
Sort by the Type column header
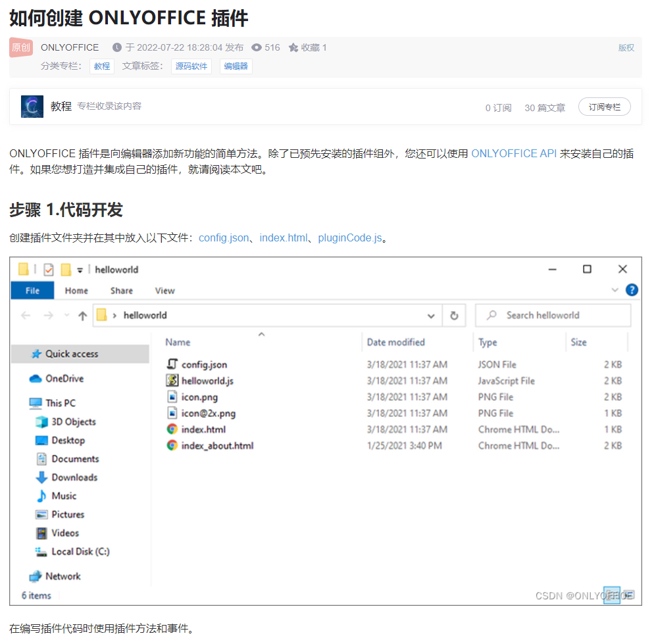click(x=488, y=343)
